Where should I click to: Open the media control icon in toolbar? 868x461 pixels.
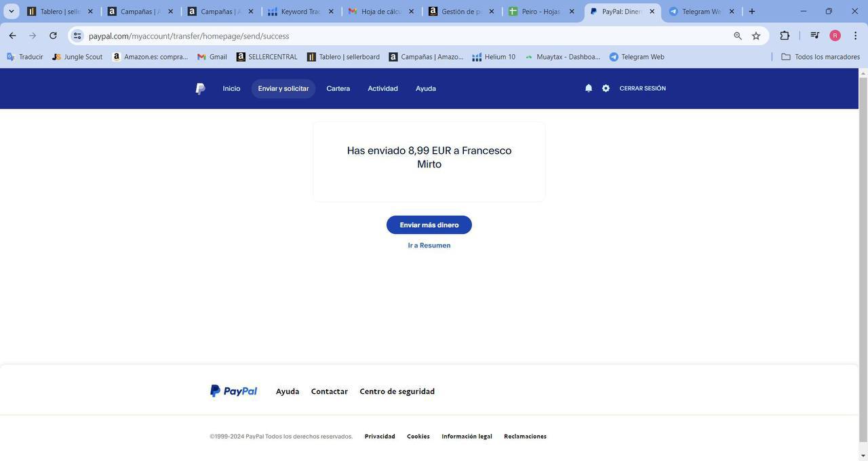point(814,36)
